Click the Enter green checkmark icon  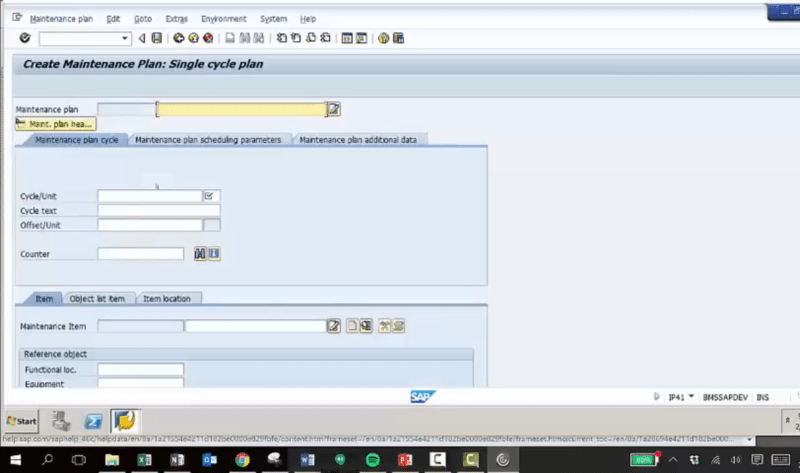(24, 38)
